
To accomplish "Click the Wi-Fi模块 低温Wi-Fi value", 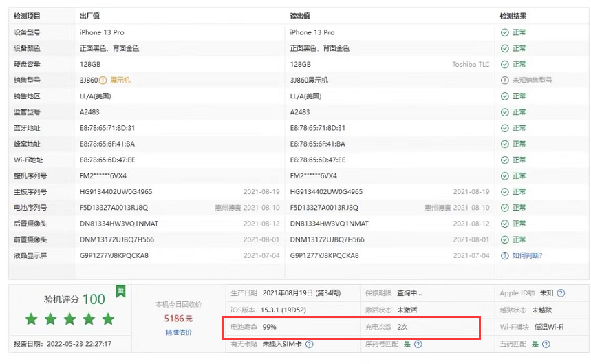I will point(549,327).
